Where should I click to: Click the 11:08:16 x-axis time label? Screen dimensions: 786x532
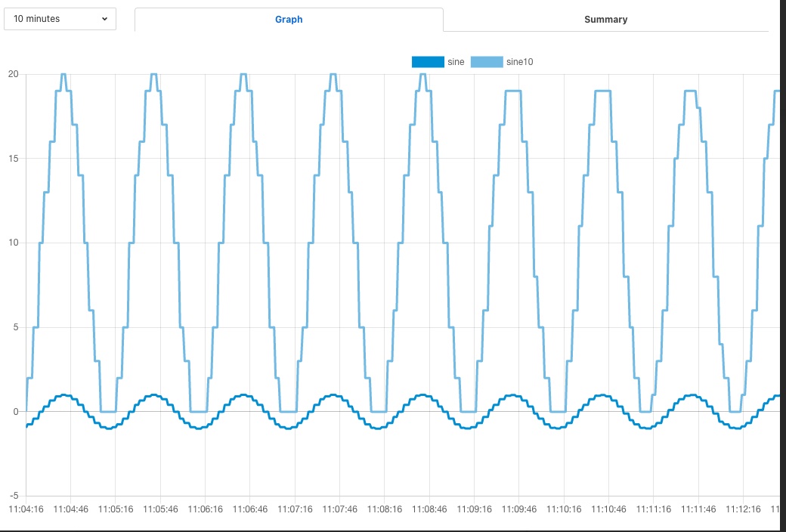384,509
